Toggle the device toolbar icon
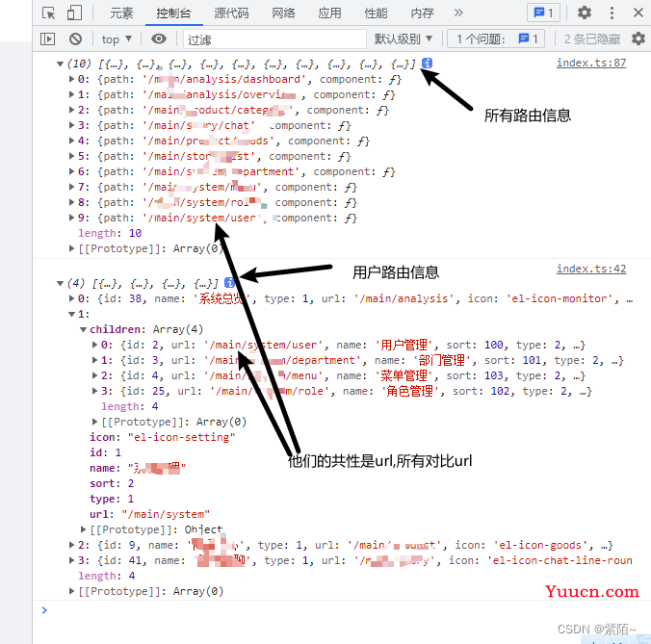 point(75,13)
